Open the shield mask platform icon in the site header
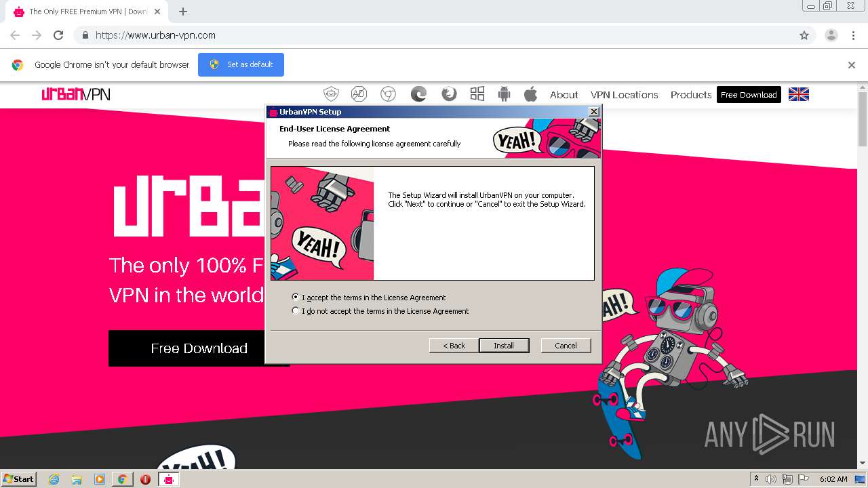Screen dimensions: 868x488 coord(331,94)
